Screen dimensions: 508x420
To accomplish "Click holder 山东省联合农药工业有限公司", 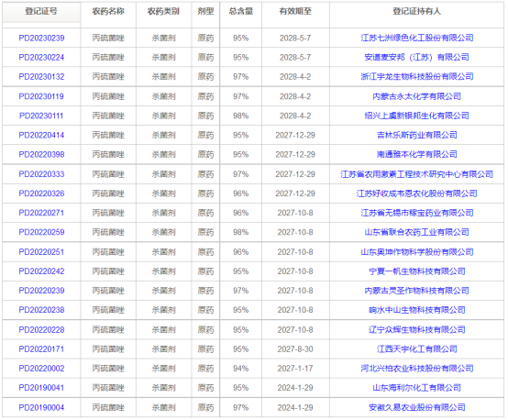I will point(417,232).
